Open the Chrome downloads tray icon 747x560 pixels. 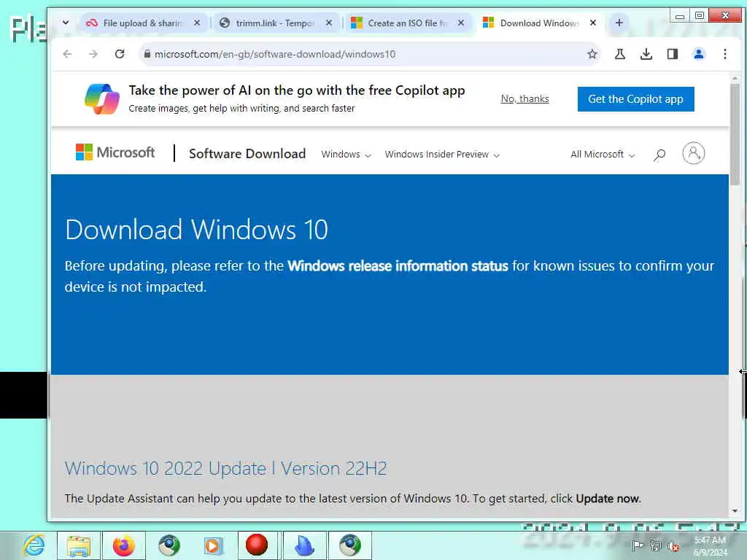coord(646,54)
